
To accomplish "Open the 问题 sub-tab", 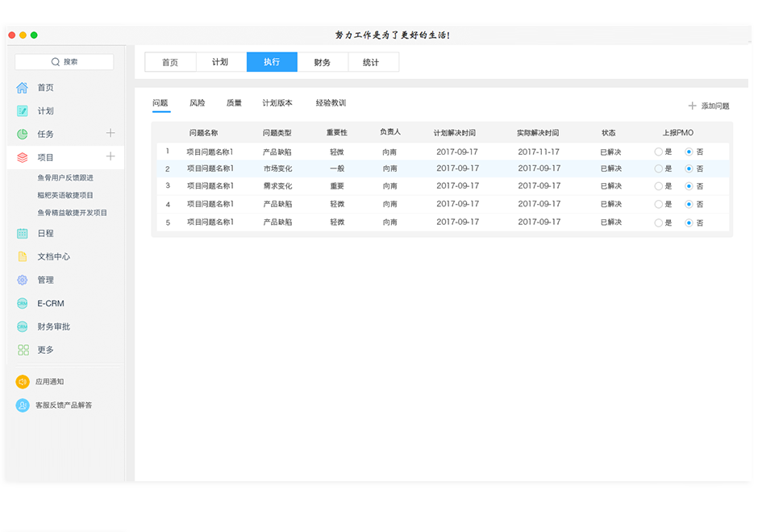I will 160,103.
